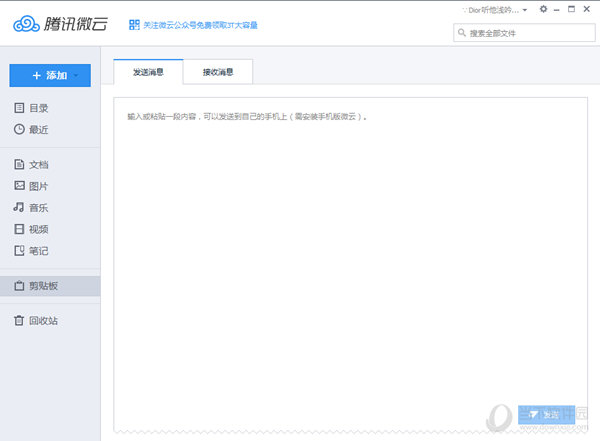600x441 pixels.
Task: Select 文档 in the sidebar
Action: [50, 165]
